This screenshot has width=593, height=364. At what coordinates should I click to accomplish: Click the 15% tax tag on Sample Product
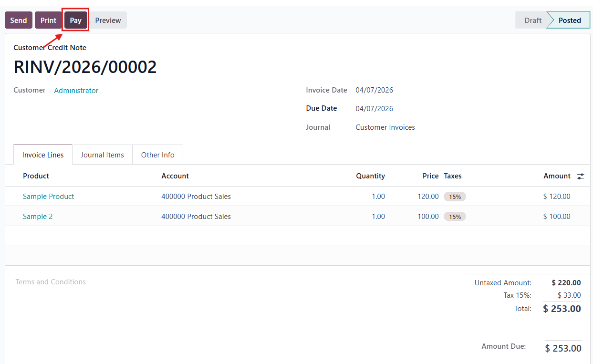click(455, 197)
